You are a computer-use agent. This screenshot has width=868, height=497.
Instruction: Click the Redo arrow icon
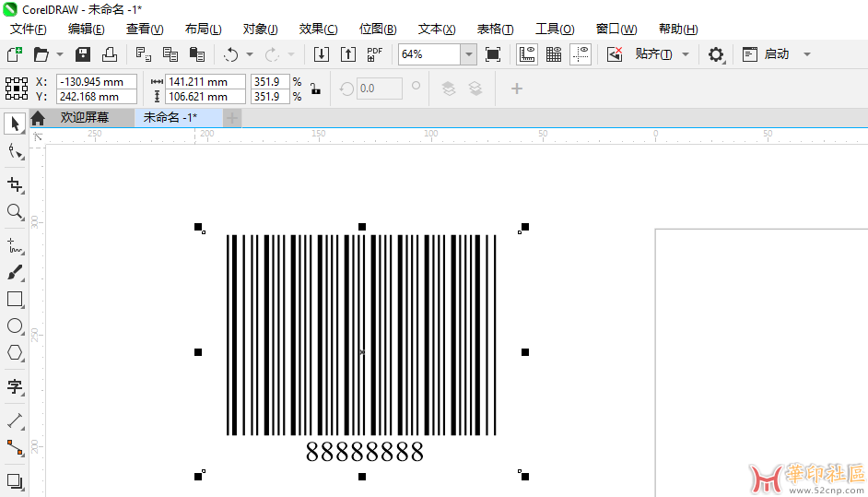272,54
